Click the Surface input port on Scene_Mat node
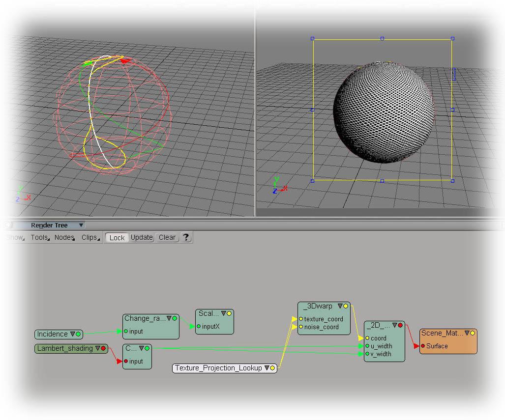Screen dimensions: 505x420 423,345
